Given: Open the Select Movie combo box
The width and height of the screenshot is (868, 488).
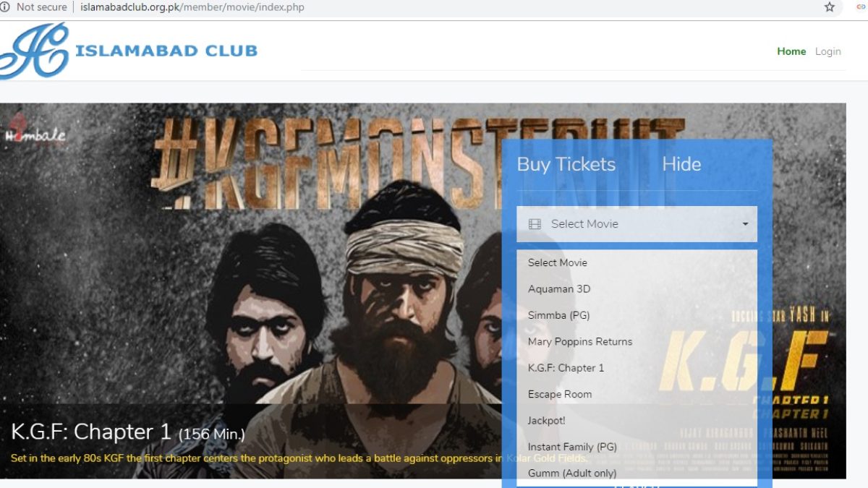Looking at the screenshot, I should (x=637, y=224).
